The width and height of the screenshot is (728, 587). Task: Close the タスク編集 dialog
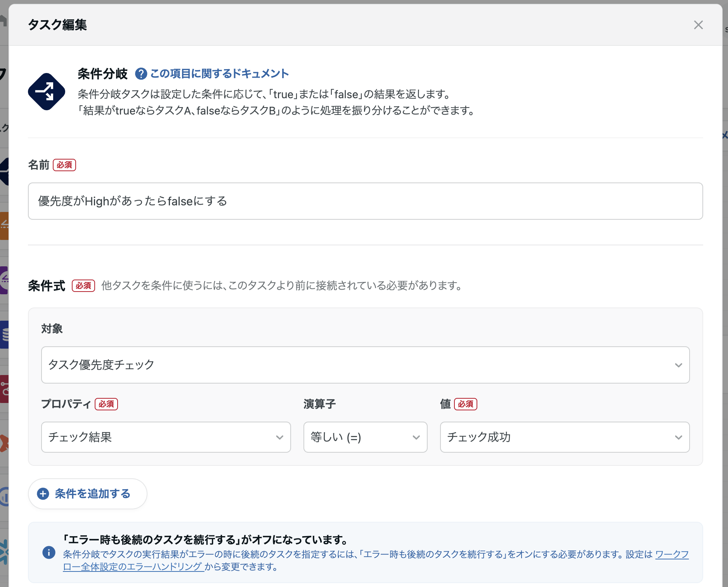[698, 25]
